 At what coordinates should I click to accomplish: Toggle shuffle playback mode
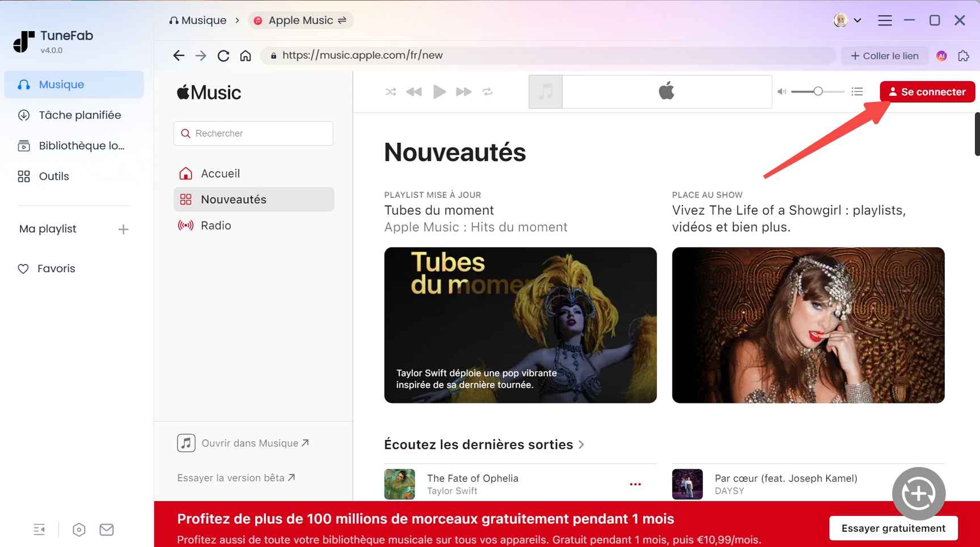pyautogui.click(x=390, y=91)
